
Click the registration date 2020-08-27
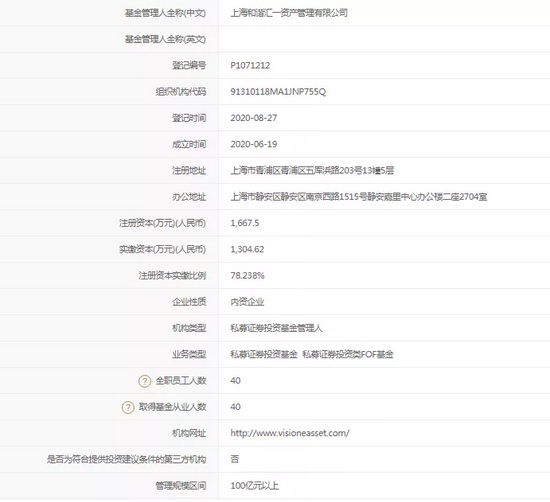[x=254, y=118]
